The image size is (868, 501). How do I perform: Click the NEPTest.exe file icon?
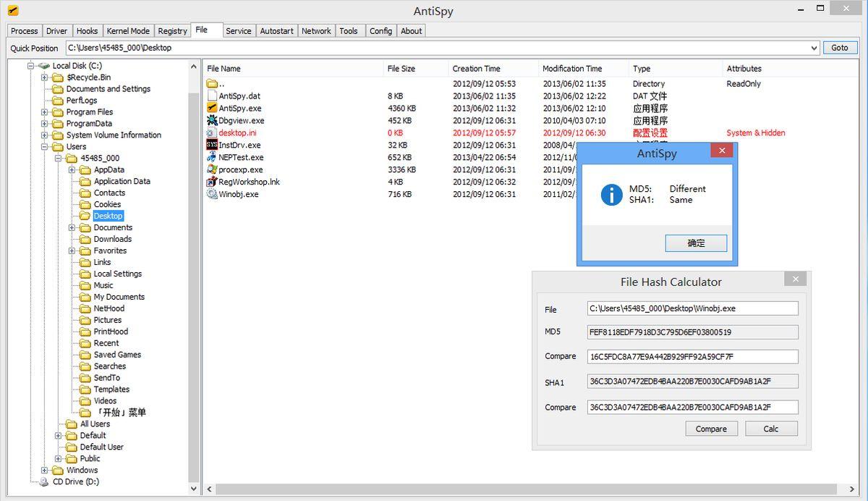(212, 157)
